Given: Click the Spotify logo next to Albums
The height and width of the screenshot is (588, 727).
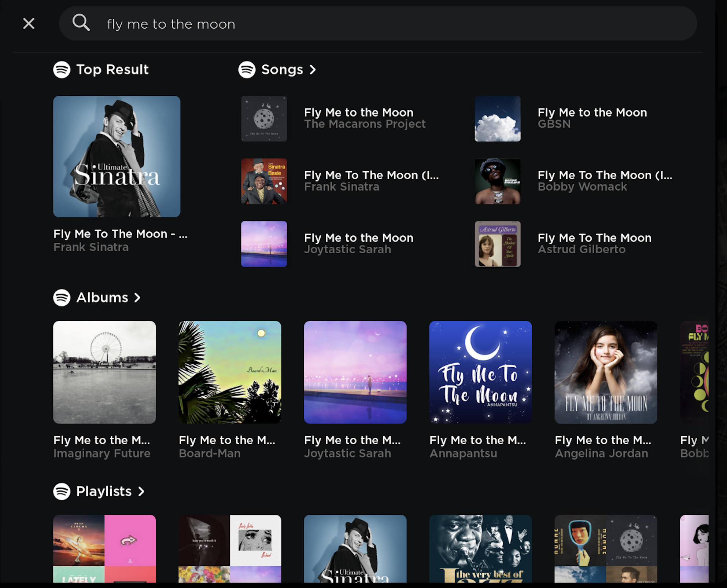Looking at the screenshot, I should pos(61,298).
